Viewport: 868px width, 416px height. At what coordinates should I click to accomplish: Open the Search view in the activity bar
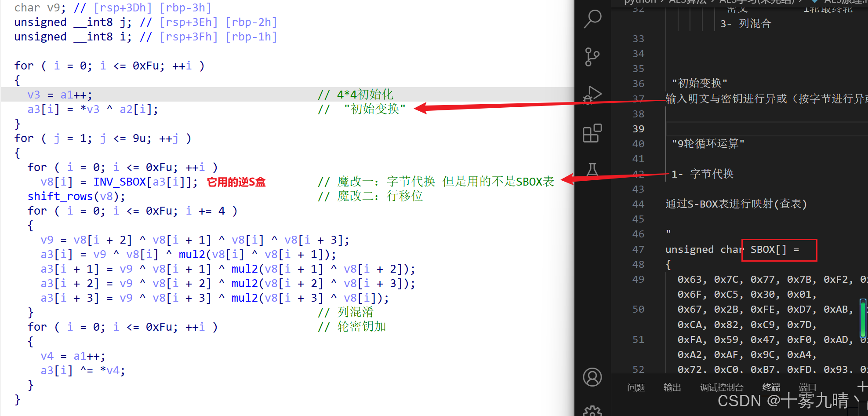pos(592,18)
